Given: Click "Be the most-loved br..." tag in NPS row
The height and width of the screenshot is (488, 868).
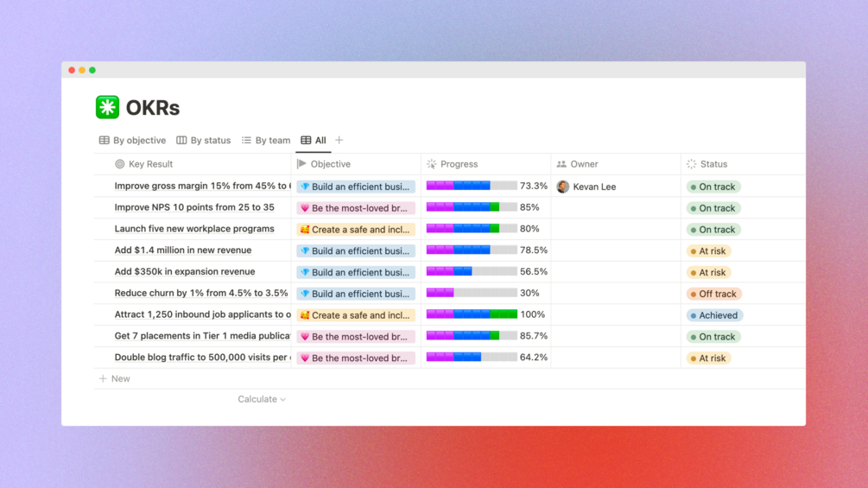Looking at the screenshot, I should [356, 208].
